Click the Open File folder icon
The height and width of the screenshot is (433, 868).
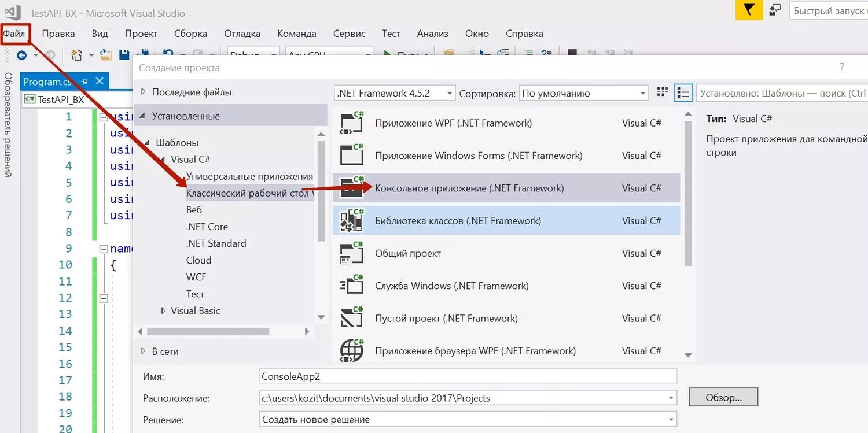(x=105, y=54)
